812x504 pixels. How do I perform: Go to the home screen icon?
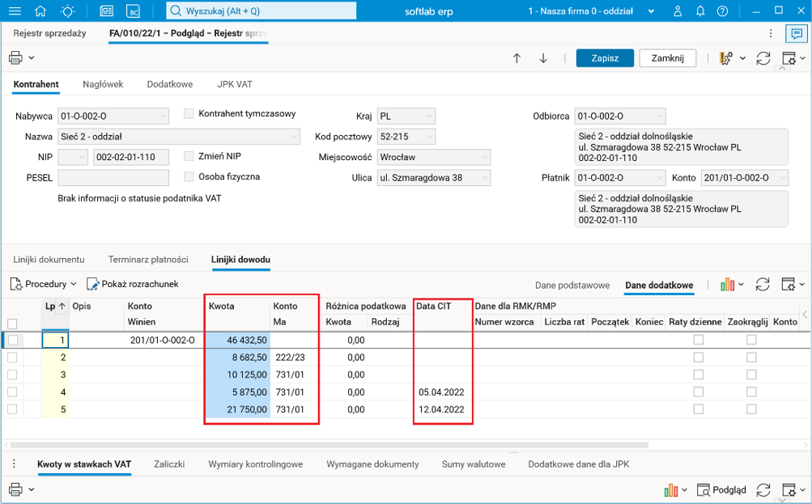point(40,11)
